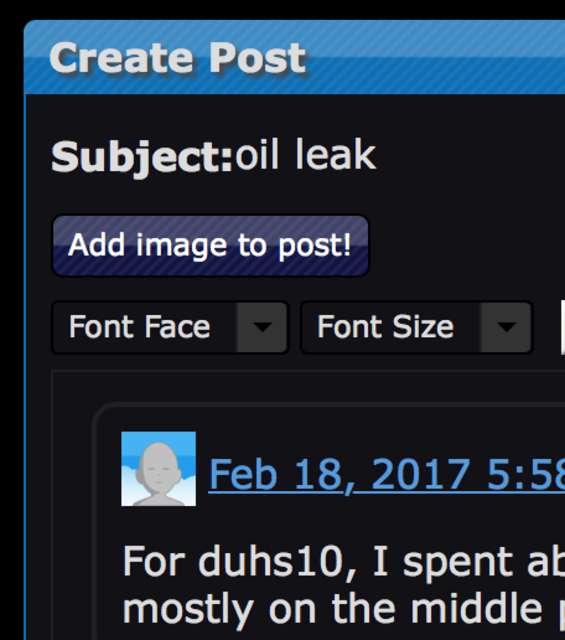
Task: Open the Font Face dropdown
Action: [170, 327]
